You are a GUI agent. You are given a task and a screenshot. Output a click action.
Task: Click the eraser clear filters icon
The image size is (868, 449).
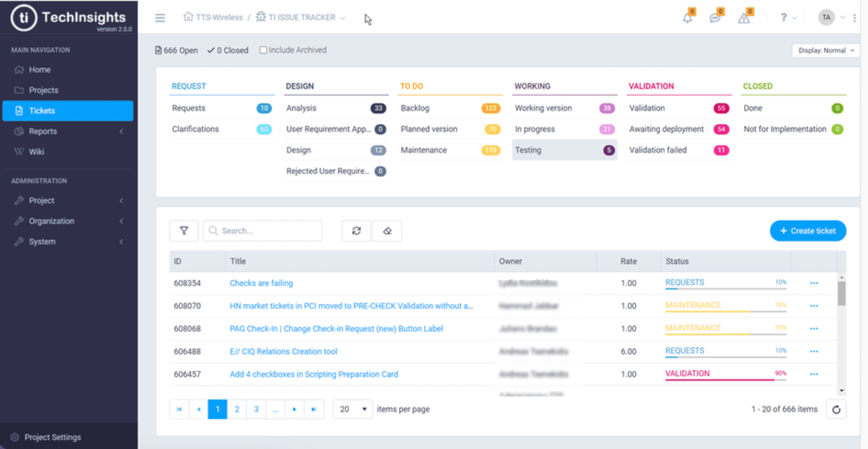pos(387,231)
